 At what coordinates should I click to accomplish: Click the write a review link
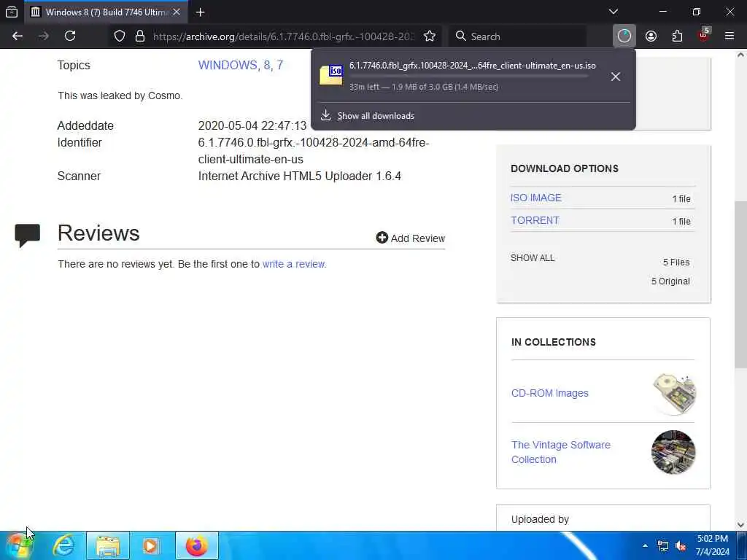(294, 264)
